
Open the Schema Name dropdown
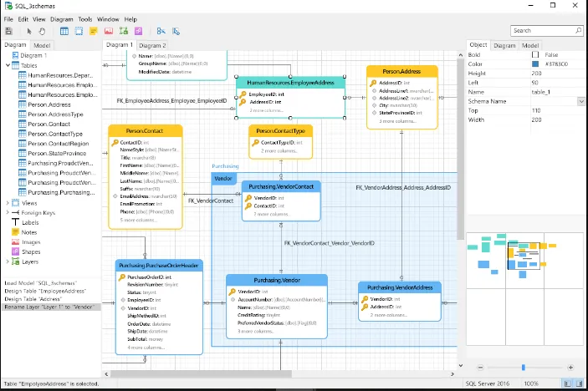580,101
